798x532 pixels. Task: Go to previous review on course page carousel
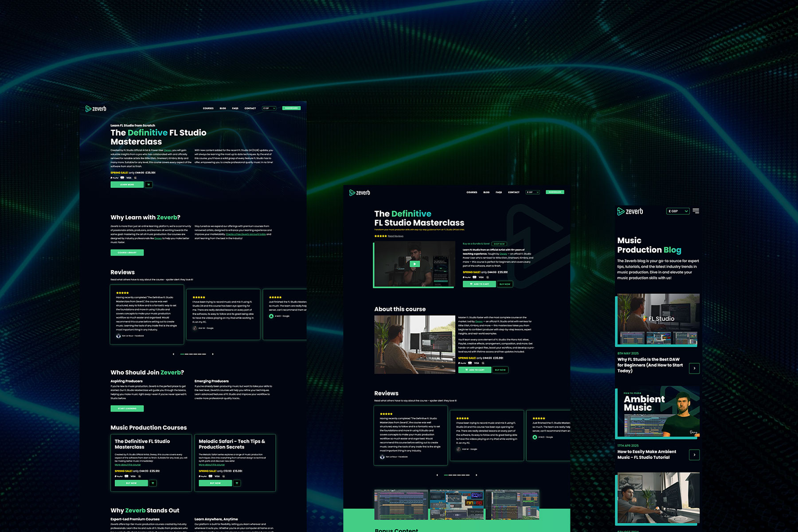tap(437, 475)
